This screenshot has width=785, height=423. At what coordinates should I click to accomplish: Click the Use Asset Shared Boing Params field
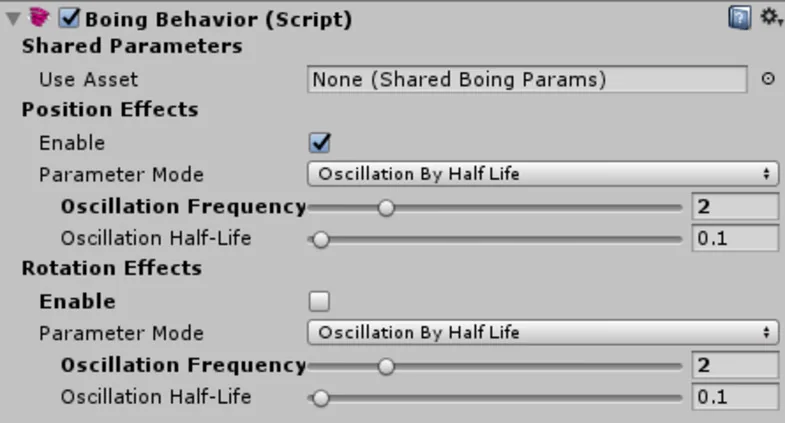click(x=527, y=79)
